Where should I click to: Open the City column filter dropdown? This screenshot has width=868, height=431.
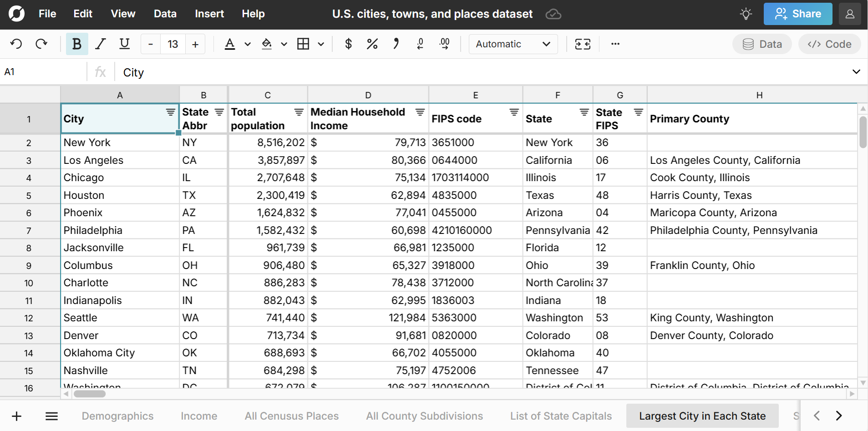[x=171, y=112]
